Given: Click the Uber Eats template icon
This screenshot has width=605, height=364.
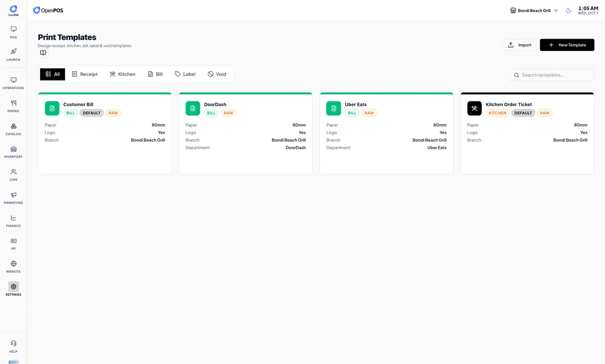Looking at the screenshot, I should coord(334,108).
